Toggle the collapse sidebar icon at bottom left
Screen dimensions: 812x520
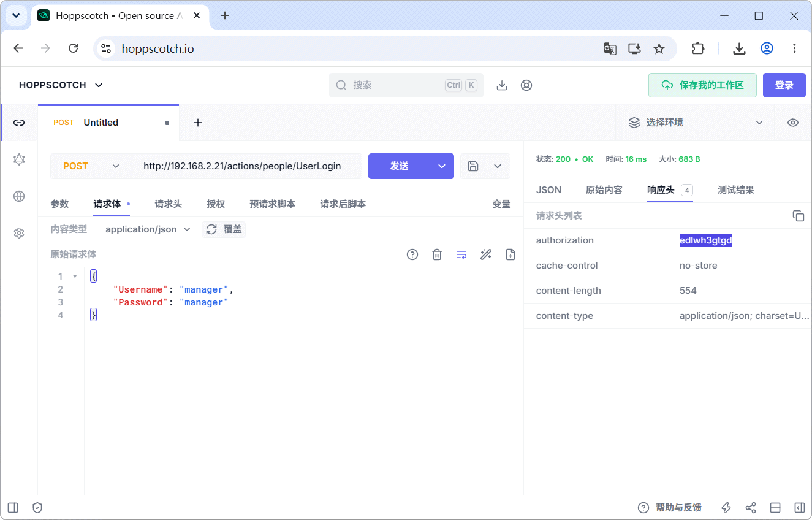pyautogui.click(x=13, y=508)
